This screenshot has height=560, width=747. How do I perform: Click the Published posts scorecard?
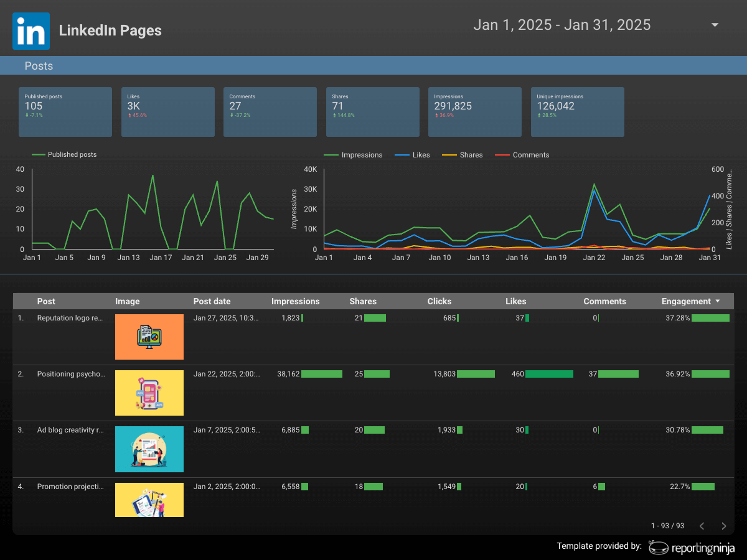65,112
